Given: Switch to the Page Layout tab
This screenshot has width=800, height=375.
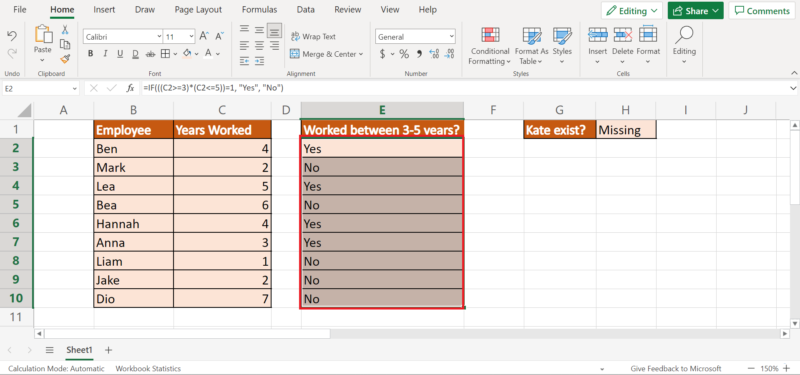Looking at the screenshot, I should click(198, 10).
